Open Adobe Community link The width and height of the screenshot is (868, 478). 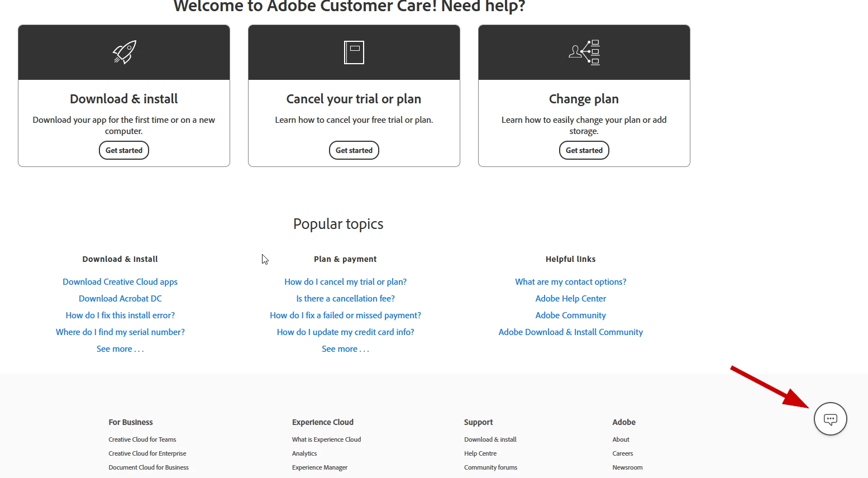pyautogui.click(x=571, y=316)
